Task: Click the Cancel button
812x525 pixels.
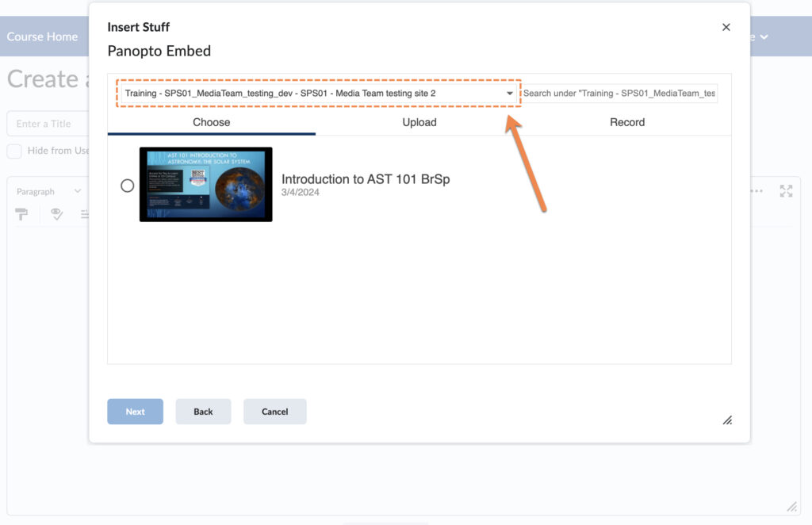Action: (274, 412)
